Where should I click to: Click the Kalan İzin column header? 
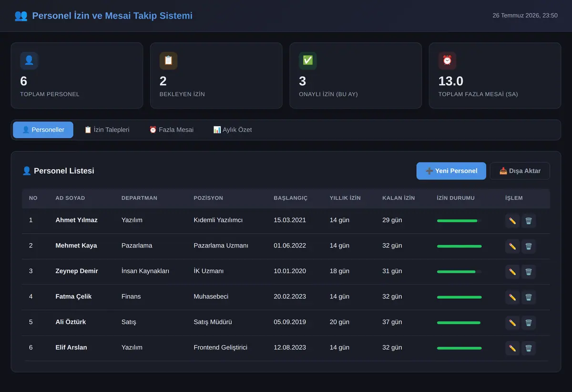398,198
